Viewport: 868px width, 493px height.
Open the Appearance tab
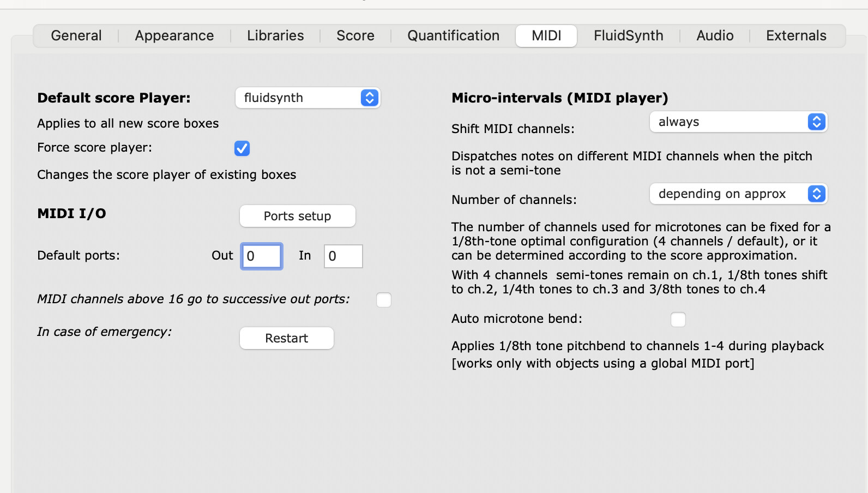click(x=174, y=36)
